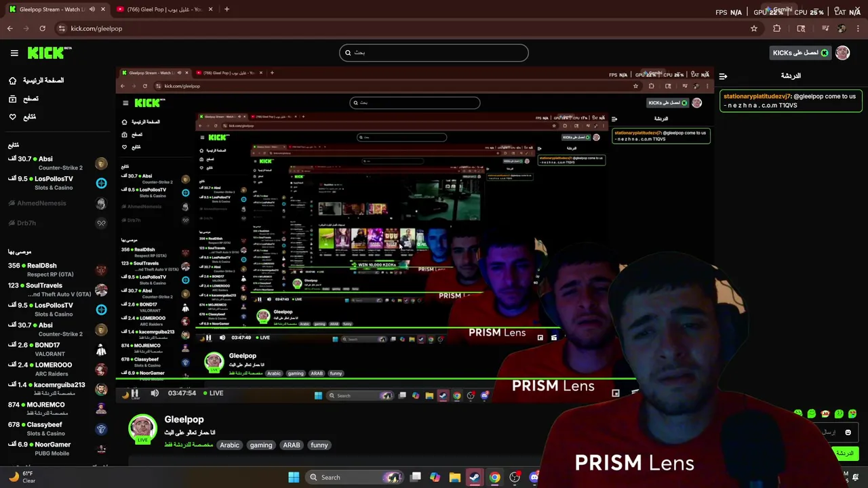Open site information icon in address bar
This screenshot has height=488, width=868.
point(62,28)
